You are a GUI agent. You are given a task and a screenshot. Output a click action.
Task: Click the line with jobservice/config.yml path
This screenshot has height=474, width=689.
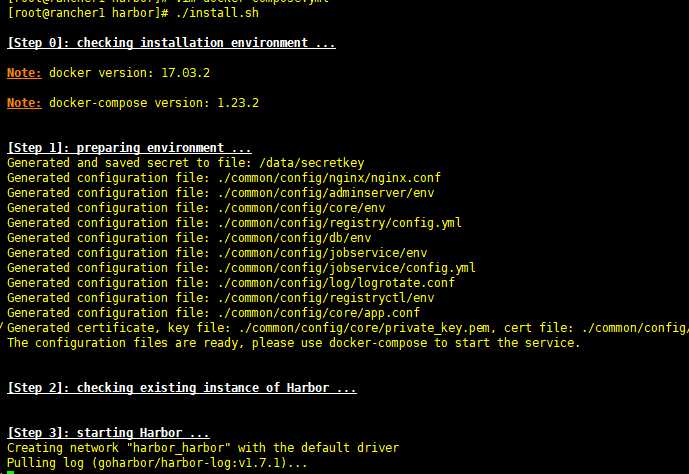[241, 268]
